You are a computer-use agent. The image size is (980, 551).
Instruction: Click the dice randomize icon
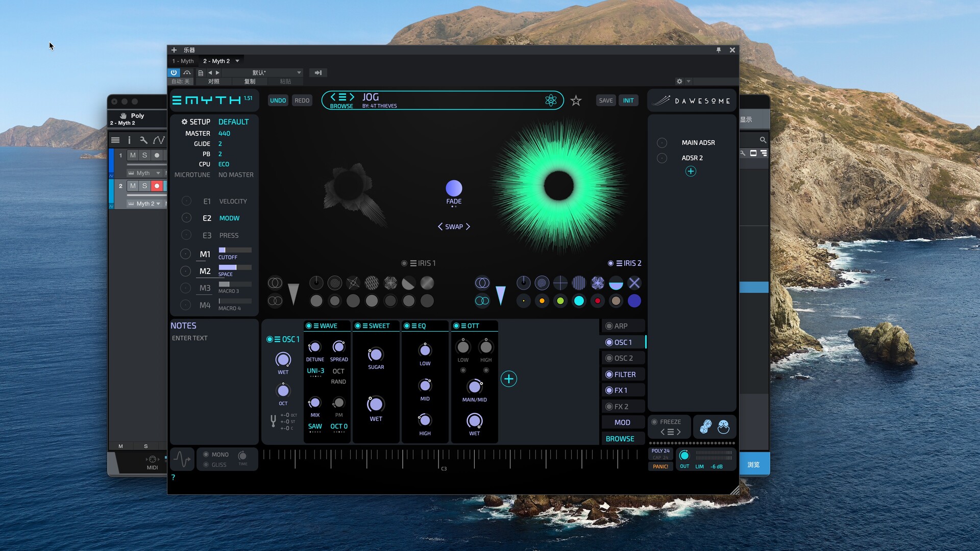[705, 427]
